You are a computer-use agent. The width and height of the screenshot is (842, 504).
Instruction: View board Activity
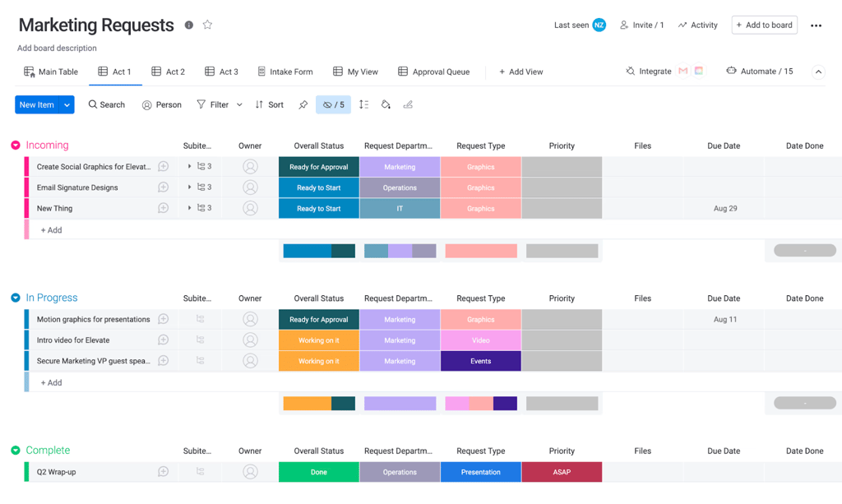click(697, 25)
